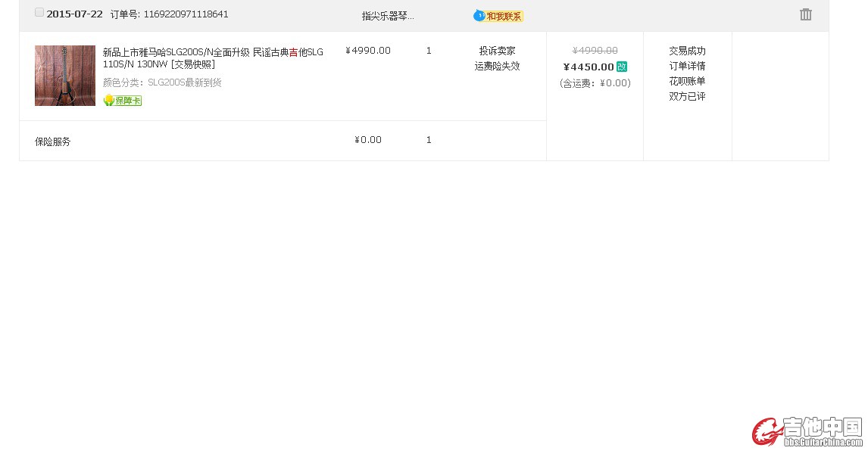Click the 双方已评 review status link

pos(687,96)
